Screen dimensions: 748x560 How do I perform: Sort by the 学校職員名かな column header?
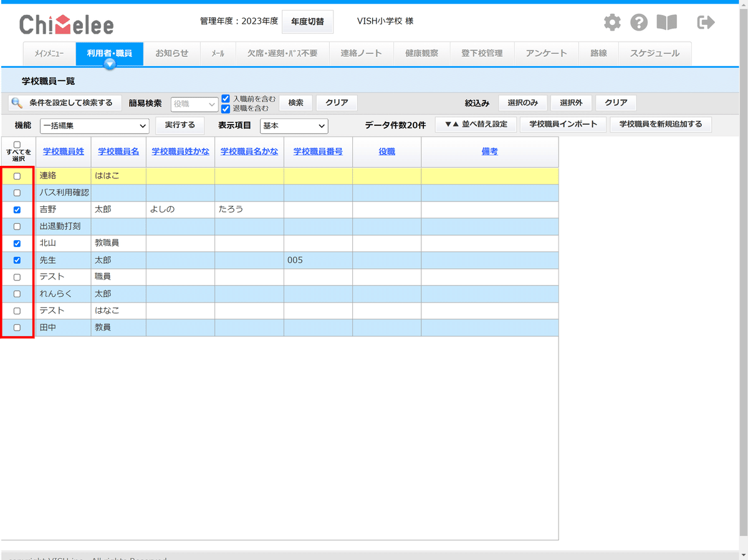point(249,152)
